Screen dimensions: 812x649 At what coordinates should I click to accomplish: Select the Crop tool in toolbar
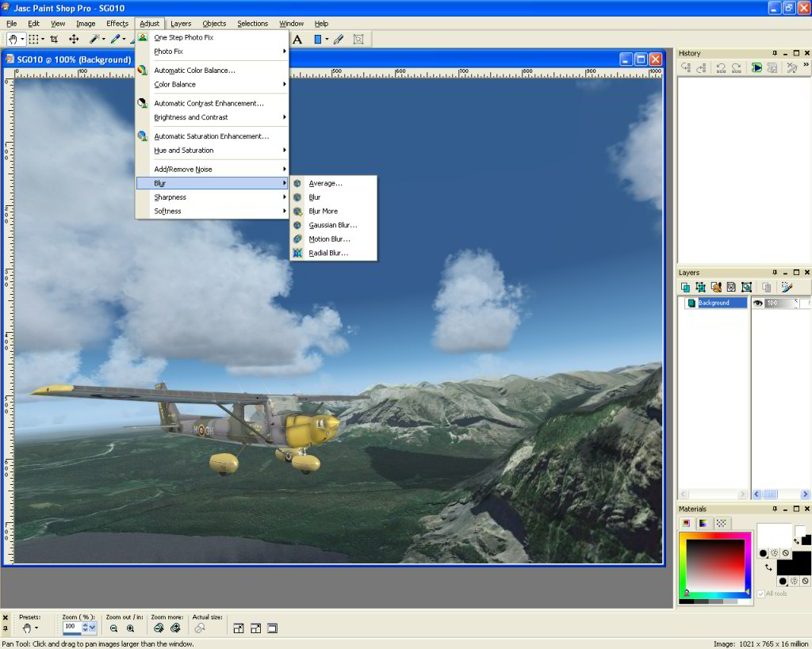[x=54, y=39]
